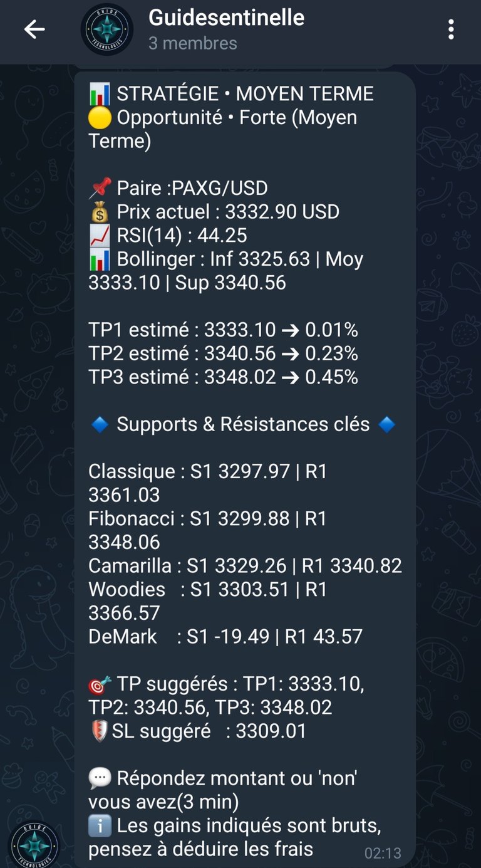Click the rising chart emoji before RSI(14)
Viewport: 481px width, 868px height.
(100, 236)
